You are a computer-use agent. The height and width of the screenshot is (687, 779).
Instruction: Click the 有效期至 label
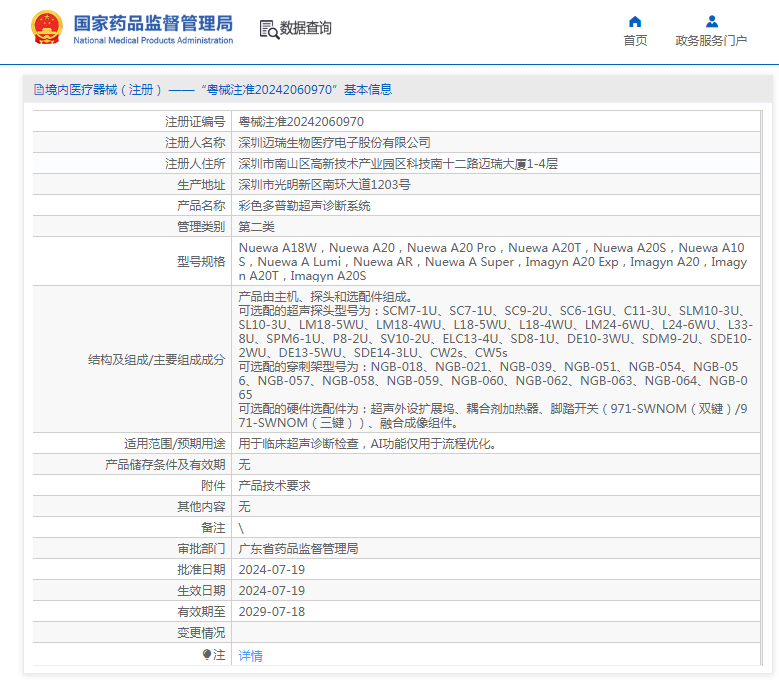(201, 611)
